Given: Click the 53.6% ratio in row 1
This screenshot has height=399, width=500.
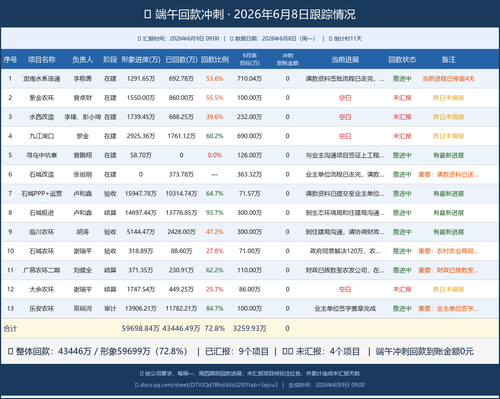Looking at the screenshot, I should [x=215, y=79].
